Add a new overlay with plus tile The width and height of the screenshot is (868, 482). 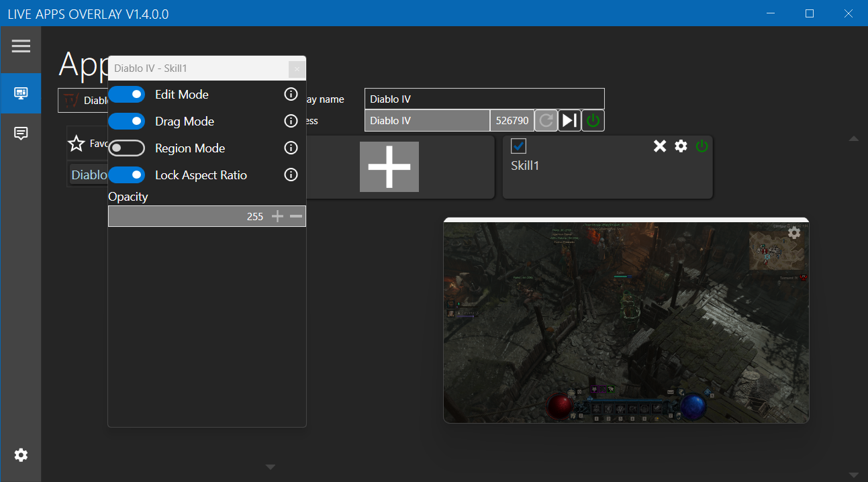pyautogui.click(x=389, y=166)
